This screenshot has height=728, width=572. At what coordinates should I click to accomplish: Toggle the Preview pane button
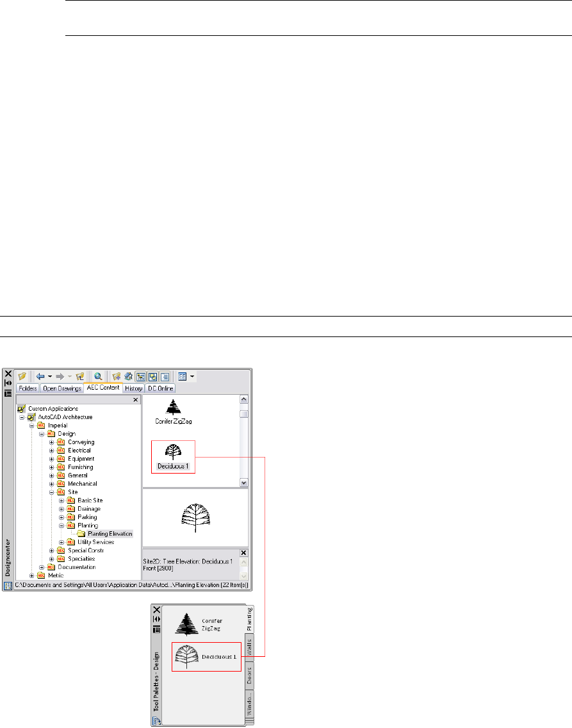(x=152, y=377)
